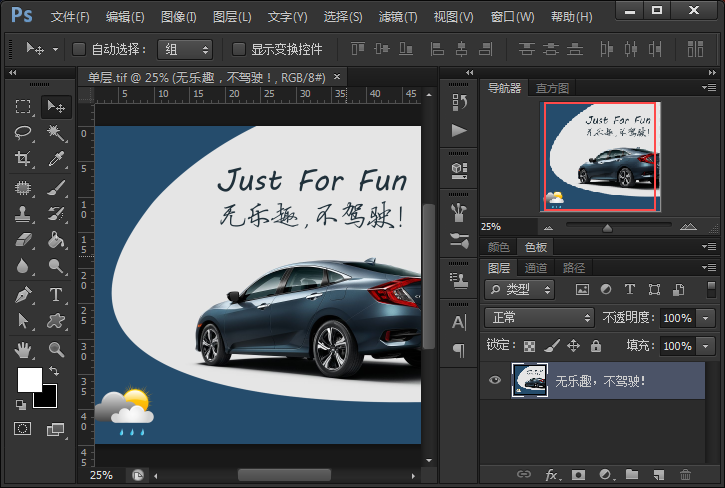Image resolution: width=725 pixels, height=488 pixels.
Task: Create a new layer with bottom icon
Action: point(658,473)
